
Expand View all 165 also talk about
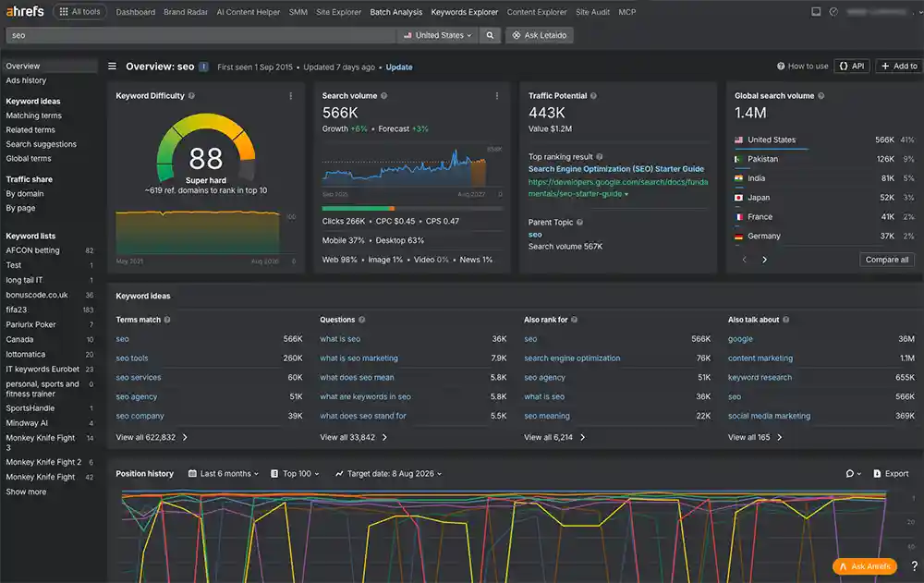tap(755, 437)
